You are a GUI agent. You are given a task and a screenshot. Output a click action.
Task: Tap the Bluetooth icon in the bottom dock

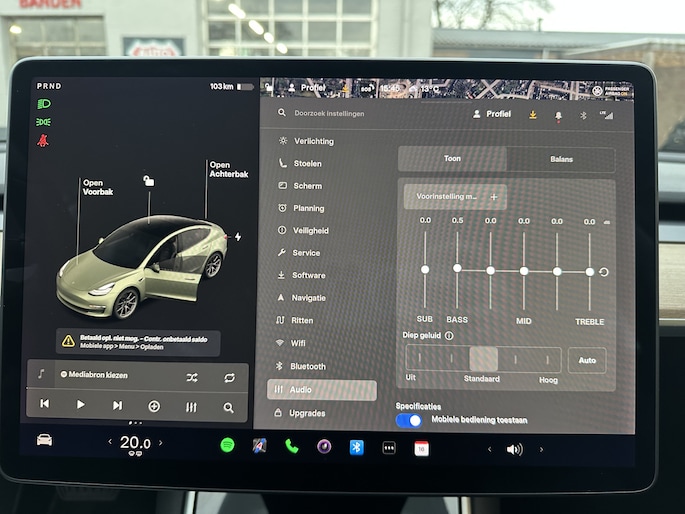tap(356, 447)
